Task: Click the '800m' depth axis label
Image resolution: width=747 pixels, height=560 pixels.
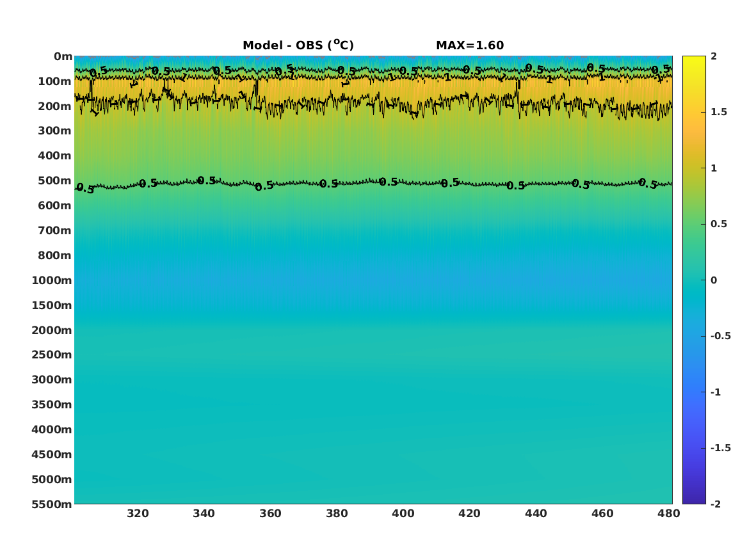Action: coord(55,256)
